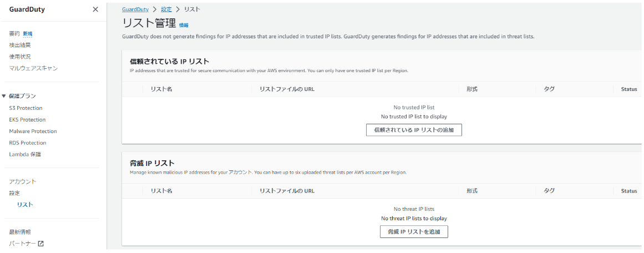Open Malware Protection settings
Viewport: 644px width, 253px height.
(33, 131)
